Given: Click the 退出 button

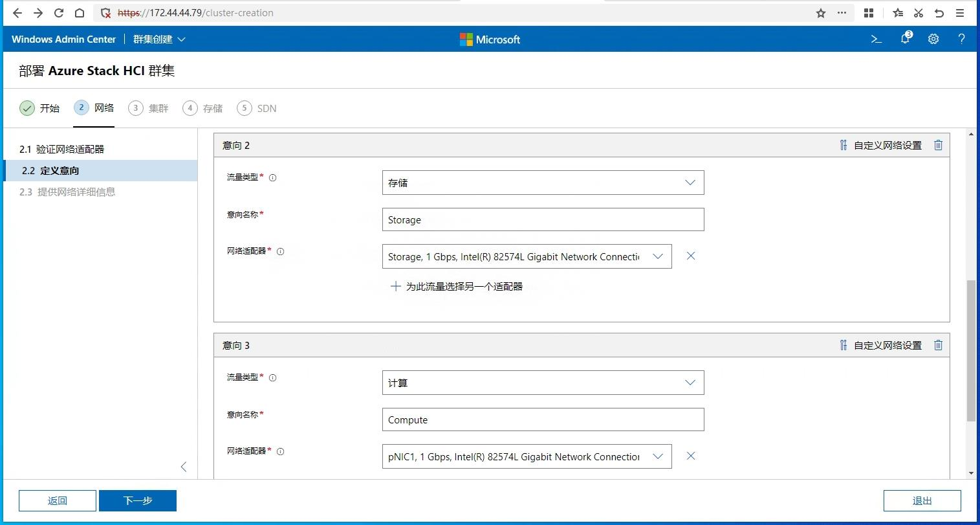Looking at the screenshot, I should [922, 500].
